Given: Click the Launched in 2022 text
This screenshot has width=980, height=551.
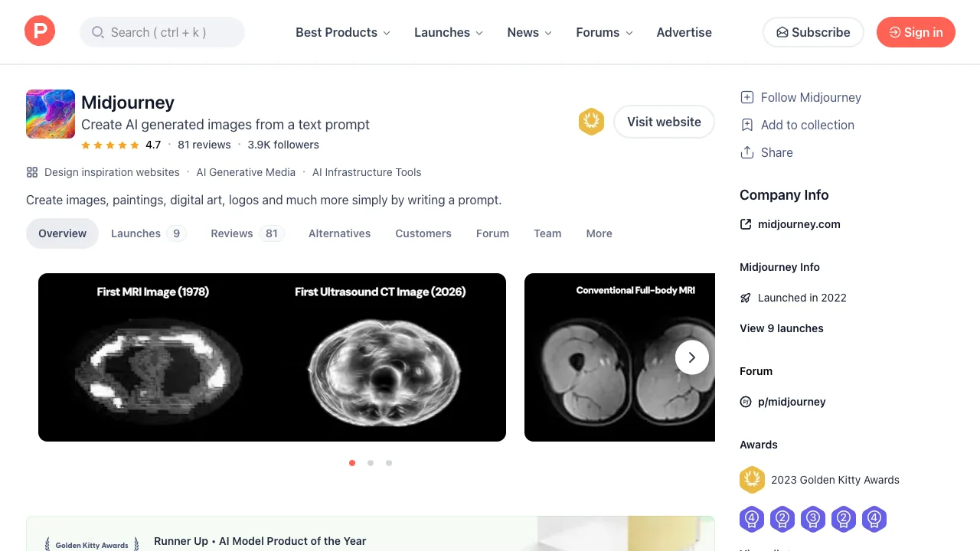Looking at the screenshot, I should coord(802,298).
